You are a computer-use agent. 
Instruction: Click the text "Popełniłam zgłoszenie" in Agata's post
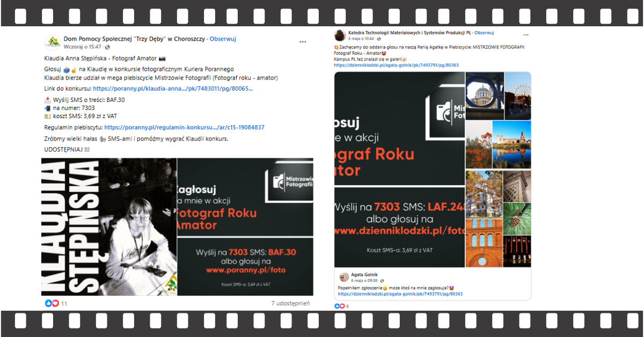[359, 288]
